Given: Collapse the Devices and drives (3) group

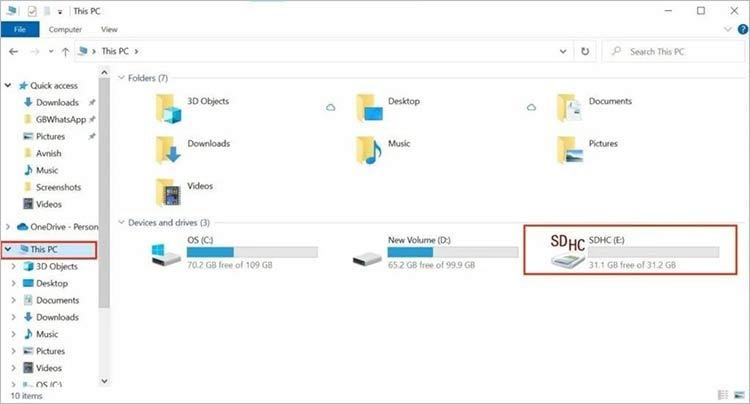Looking at the screenshot, I should coord(121,222).
